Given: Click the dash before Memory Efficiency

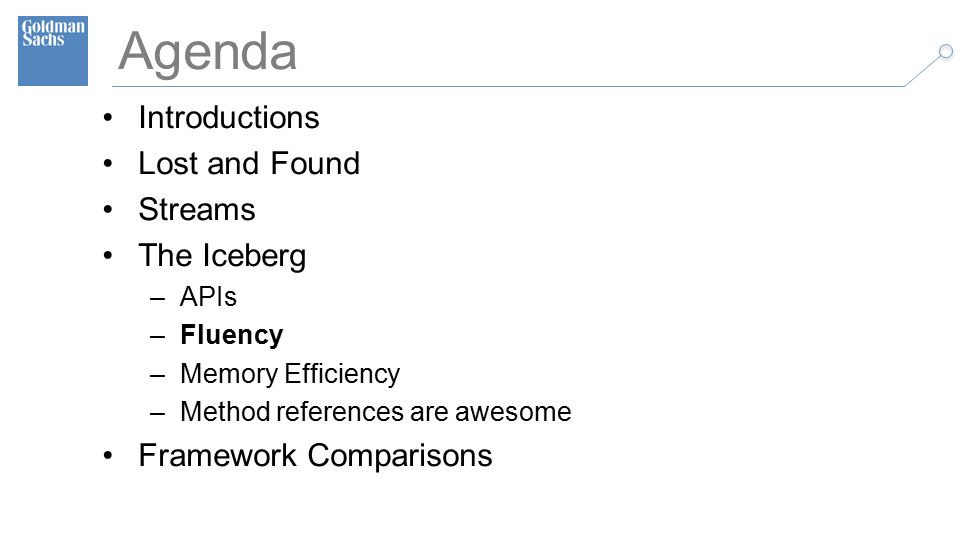Looking at the screenshot, I should click(157, 375).
